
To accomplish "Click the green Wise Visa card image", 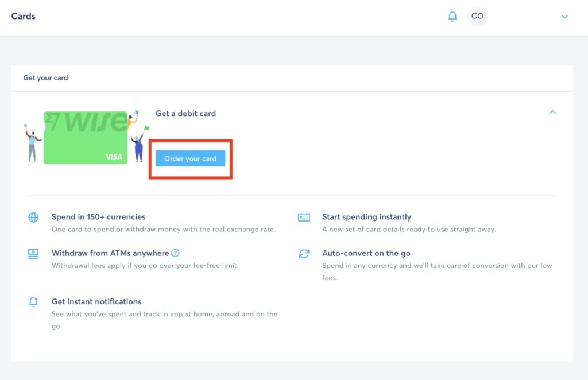I will 78,138.
